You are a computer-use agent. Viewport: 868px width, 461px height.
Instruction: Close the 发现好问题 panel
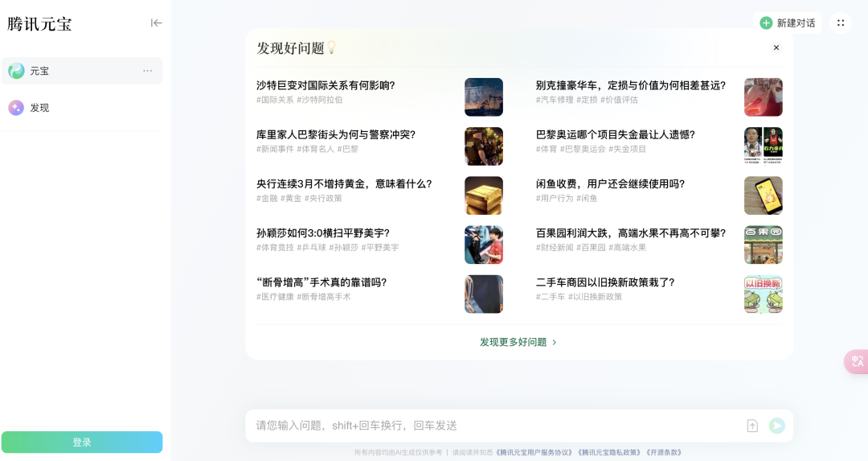[776, 47]
